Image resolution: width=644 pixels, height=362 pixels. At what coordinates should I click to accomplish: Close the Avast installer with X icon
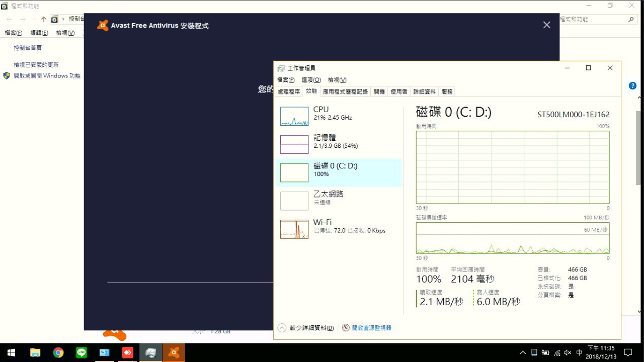(x=546, y=25)
